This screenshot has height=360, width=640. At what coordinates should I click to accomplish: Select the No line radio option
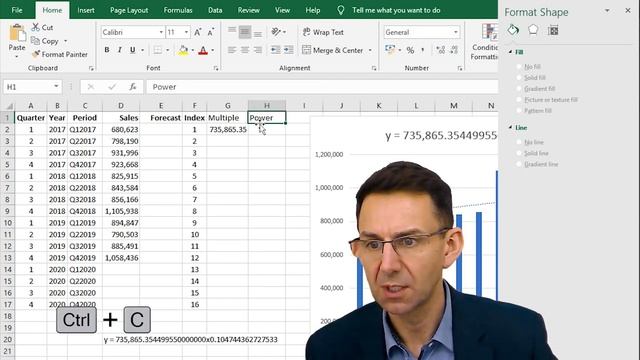point(519,142)
